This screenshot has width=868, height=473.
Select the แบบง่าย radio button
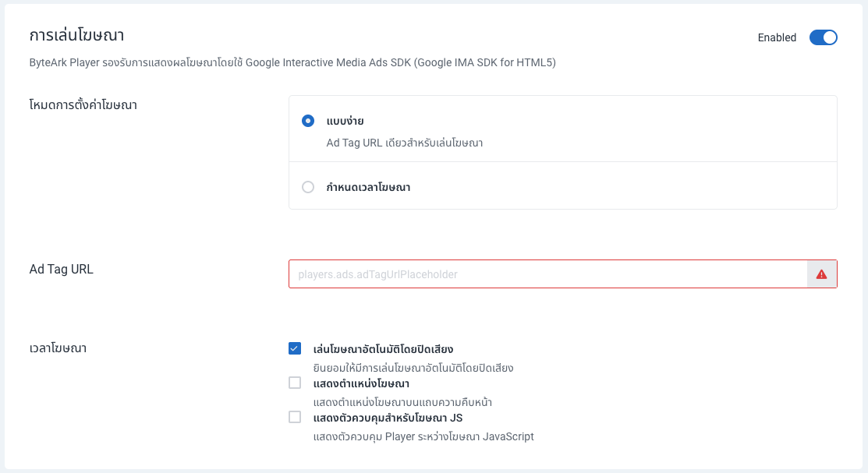[x=308, y=121]
